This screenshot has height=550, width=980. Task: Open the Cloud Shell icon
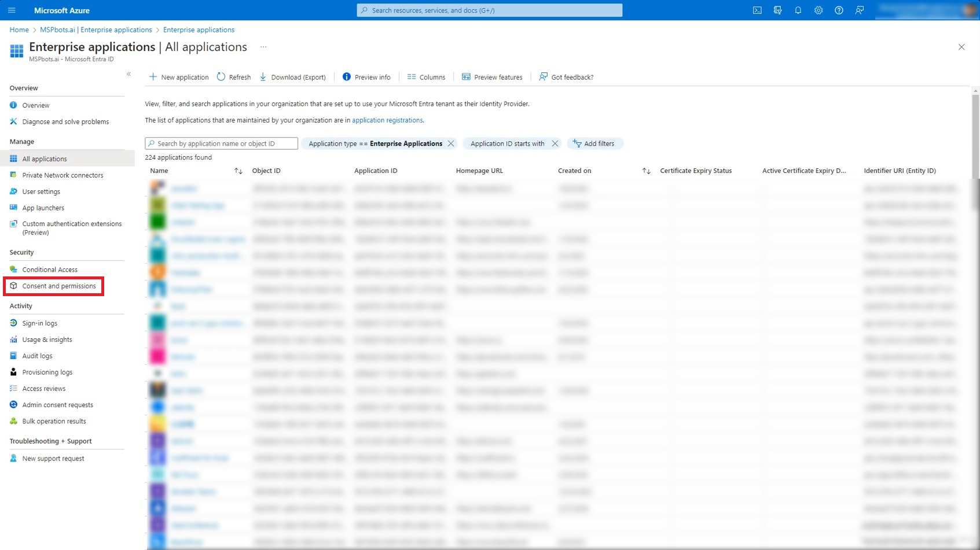[757, 10]
